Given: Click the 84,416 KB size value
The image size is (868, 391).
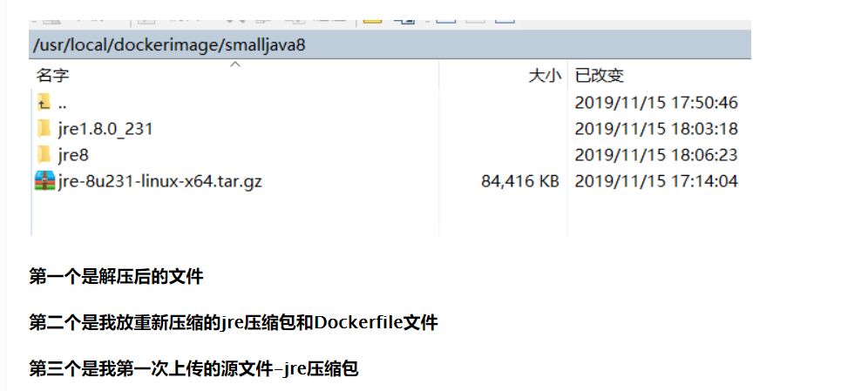Looking at the screenshot, I should tap(519, 181).
